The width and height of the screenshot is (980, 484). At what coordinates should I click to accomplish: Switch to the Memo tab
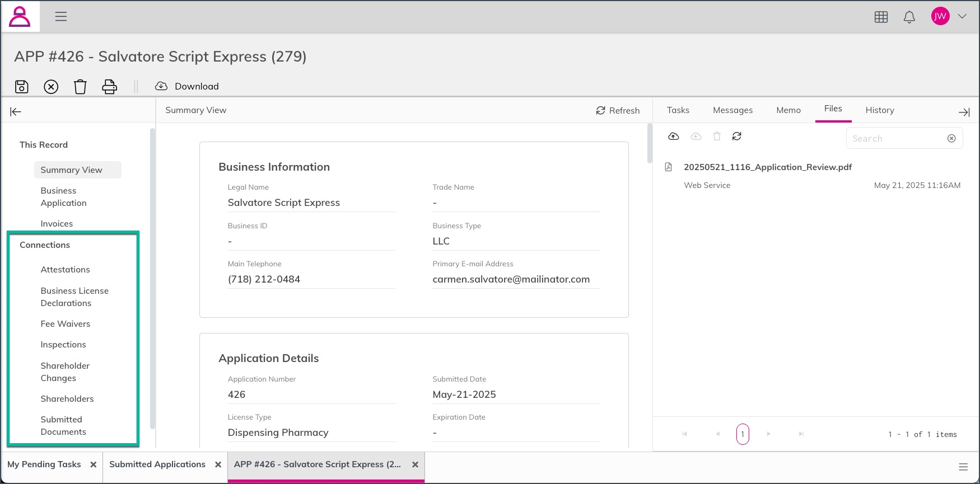(788, 110)
